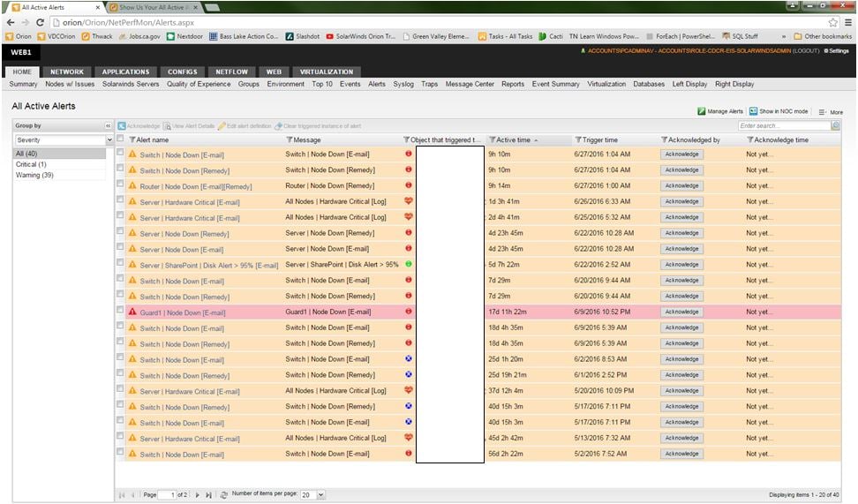Open the VIRTUALIZATION tab
Viewport: 858px width, 504px height.
[326, 71]
